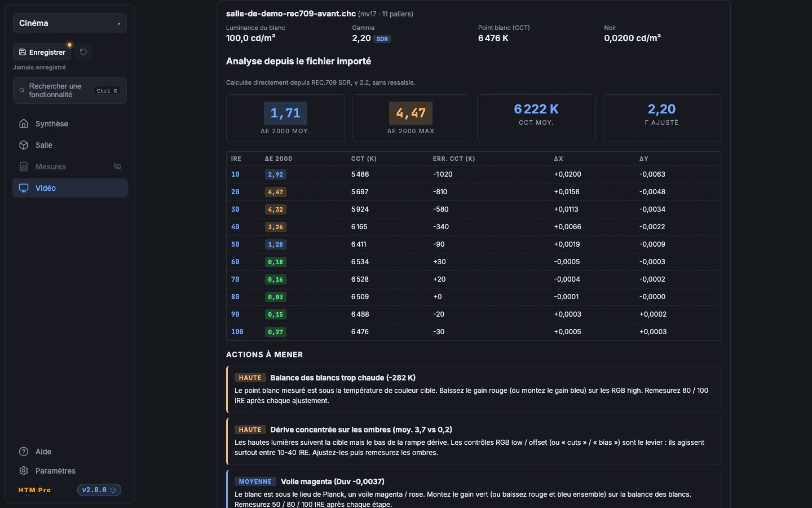
Task: Click the revert icon beside Enregistrer
Action: tap(83, 52)
